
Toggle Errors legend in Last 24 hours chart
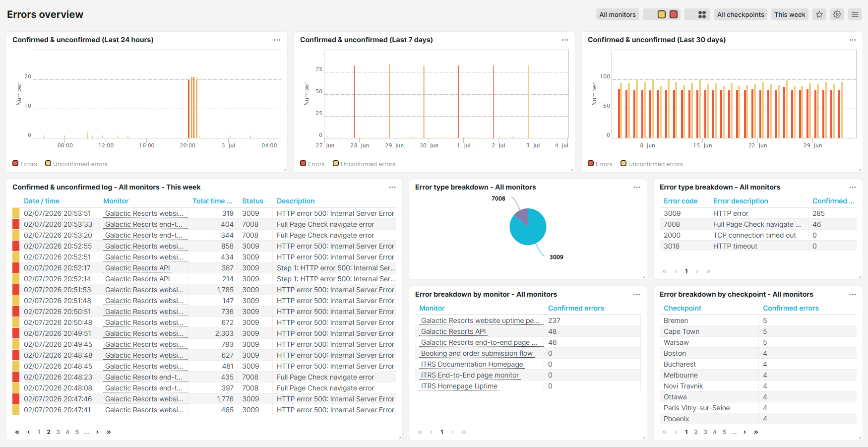(x=25, y=164)
